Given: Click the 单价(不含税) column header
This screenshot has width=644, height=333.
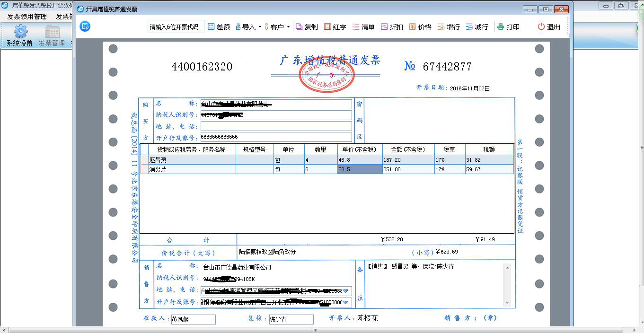Looking at the screenshot, I should pyautogui.click(x=360, y=149).
